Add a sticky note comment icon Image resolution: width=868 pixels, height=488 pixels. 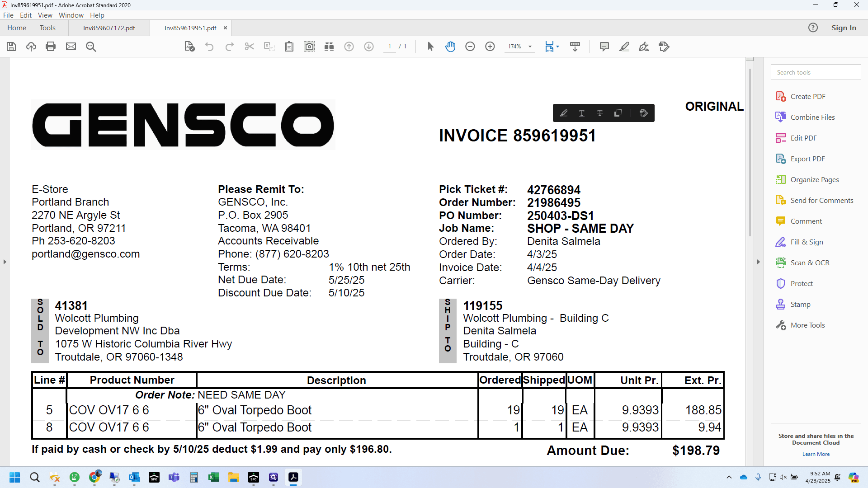(x=604, y=47)
